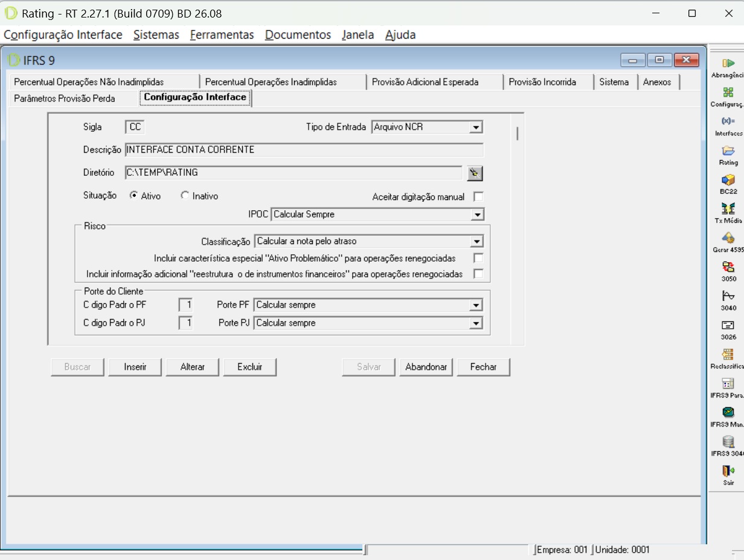Screen dimensions: 744x560
Task: Click the Diretório path field
Action: click(x=293, y=173)
